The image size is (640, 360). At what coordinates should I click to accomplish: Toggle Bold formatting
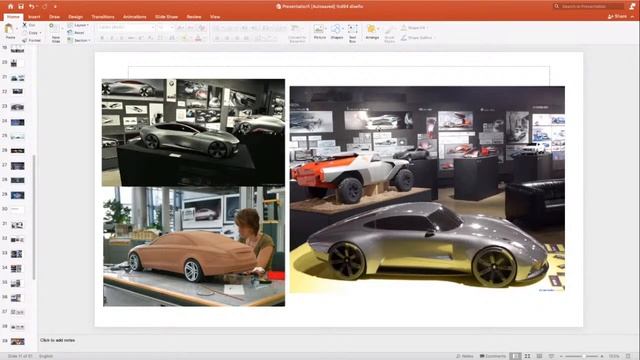[x=102, y=38]
